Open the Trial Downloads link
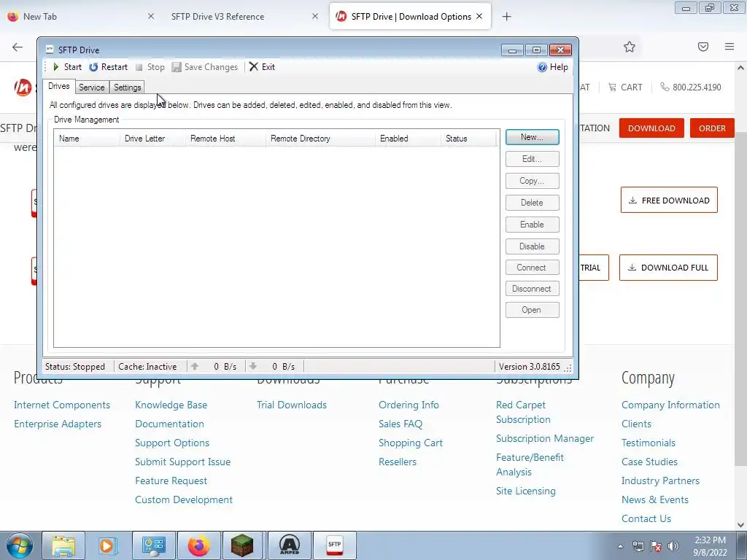This screenshot has height=560, width=747. pos(292,405)
